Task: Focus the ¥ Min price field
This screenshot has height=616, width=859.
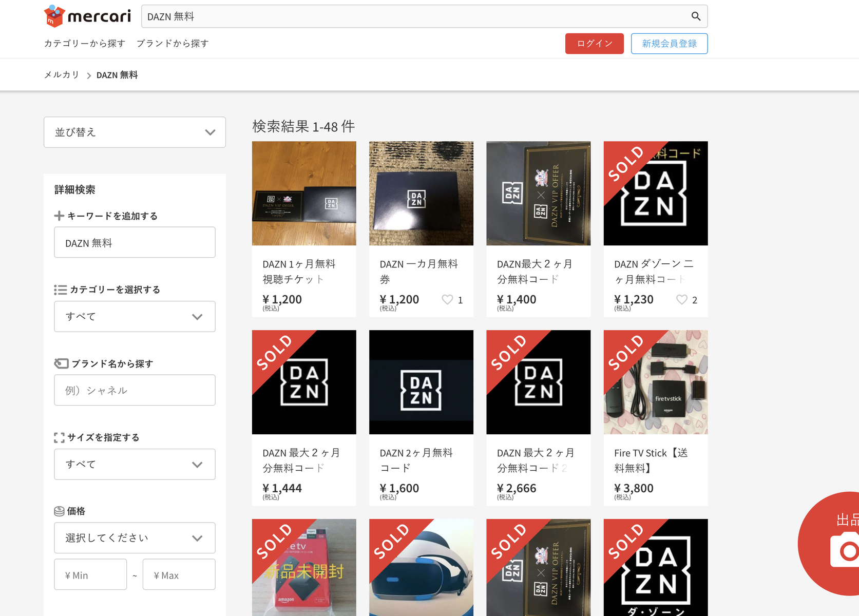Action: tap(90, 574)
